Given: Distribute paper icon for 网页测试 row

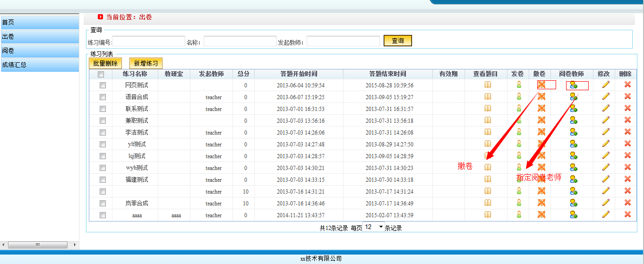Looking at the screenshot, I should point(519,85).
